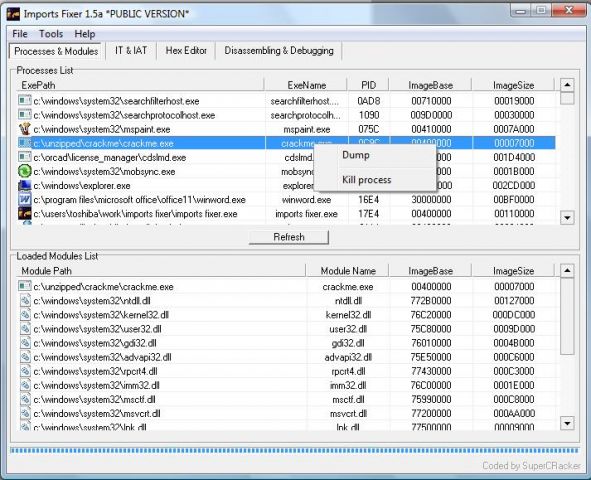Click the Refresh button
591x480 pixels.
289,237
